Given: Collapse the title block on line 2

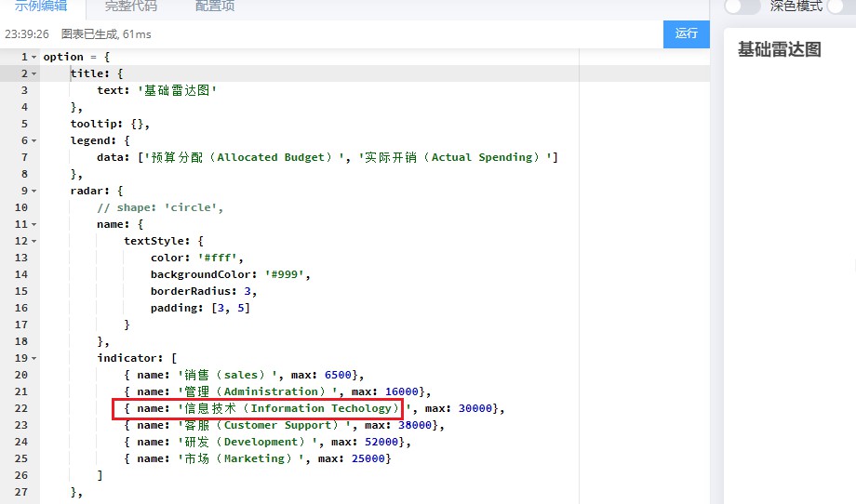Looking at the screenshot, I should [33, 73].
